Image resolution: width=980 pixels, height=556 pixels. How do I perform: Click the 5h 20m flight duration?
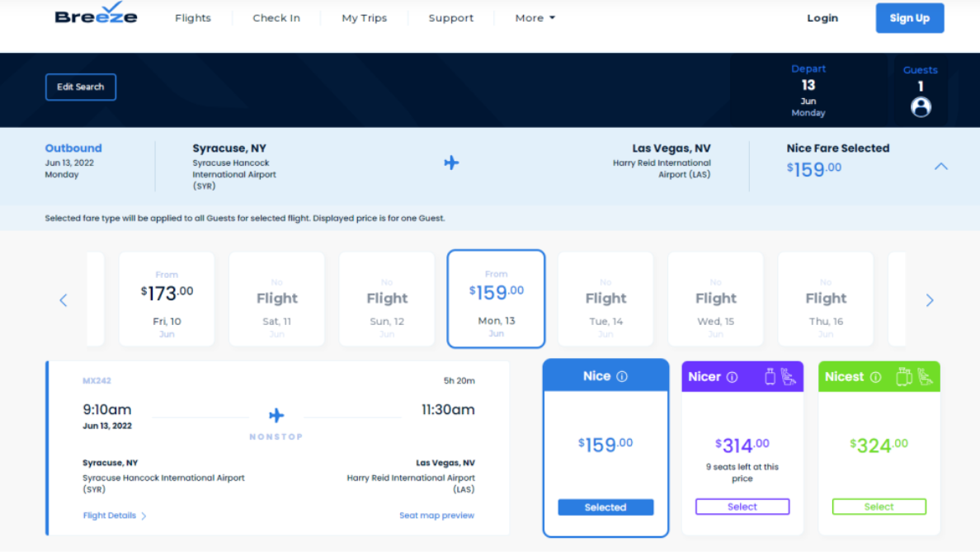click(x=459, y=380)
